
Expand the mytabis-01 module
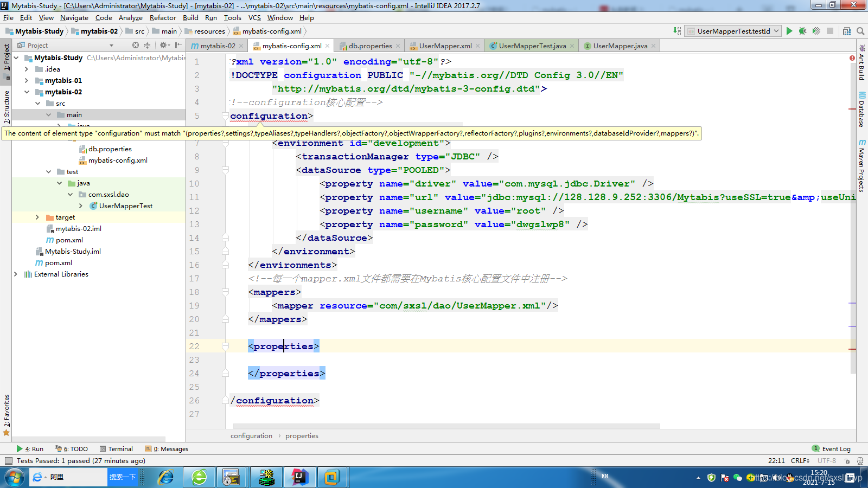(x=27, y=80)
